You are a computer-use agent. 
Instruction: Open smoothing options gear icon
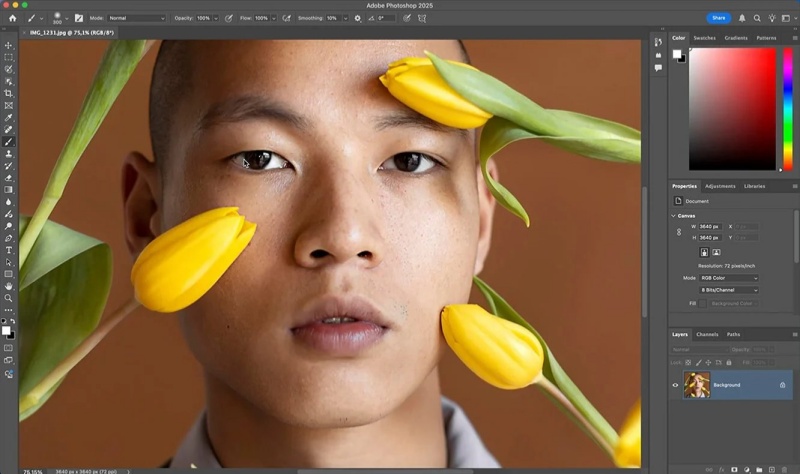(358, 18)
